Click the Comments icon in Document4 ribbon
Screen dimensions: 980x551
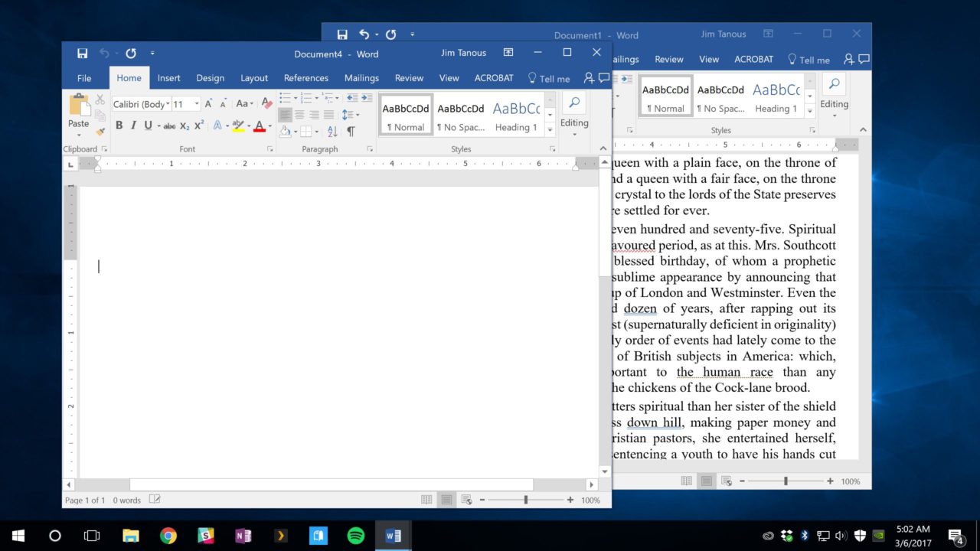point(604,78)
